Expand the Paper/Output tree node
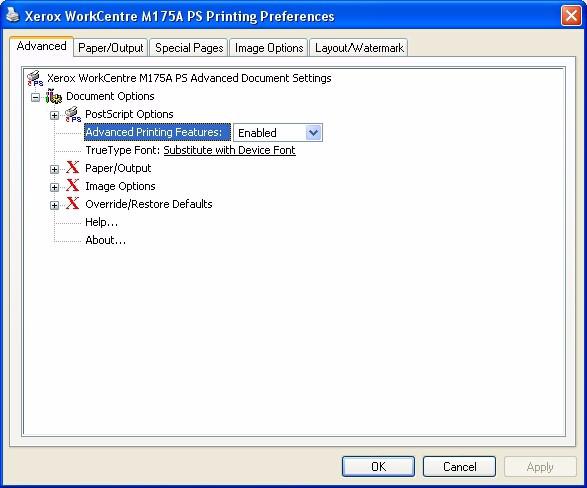Image resolution: width=587 pixels, height=488 pixels. (x=54, y=169)
